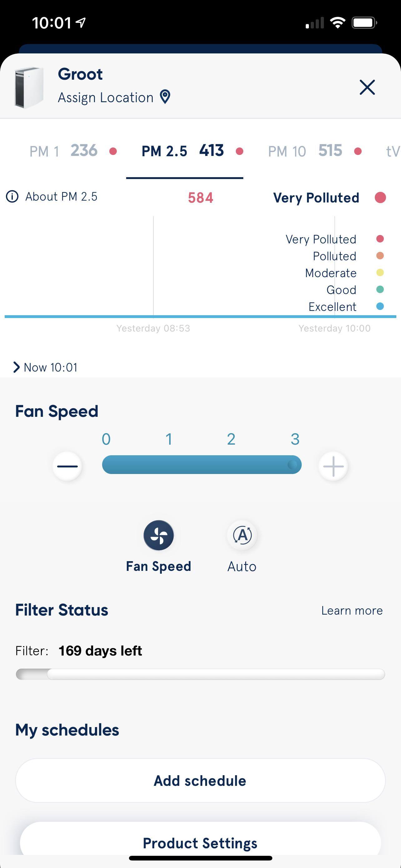Viewport: 401px width, 868px height.
Task: Decrease fan speed with minus button
Action: (67, 466)
